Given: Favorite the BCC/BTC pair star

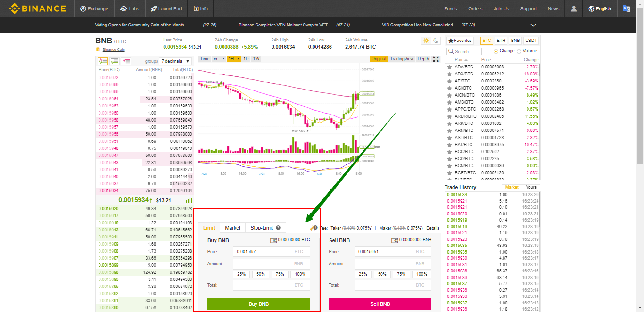Looking at the screenshot, I should (450, 152).
